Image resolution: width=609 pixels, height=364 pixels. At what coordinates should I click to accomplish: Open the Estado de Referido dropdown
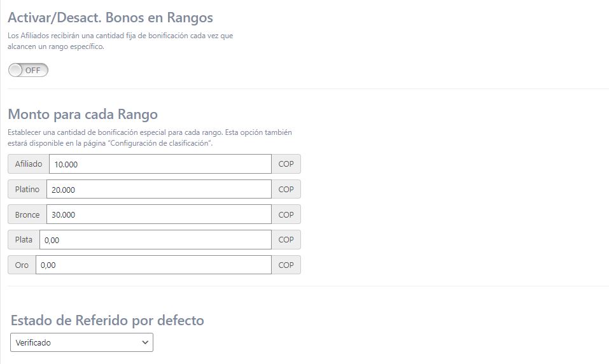82,343
